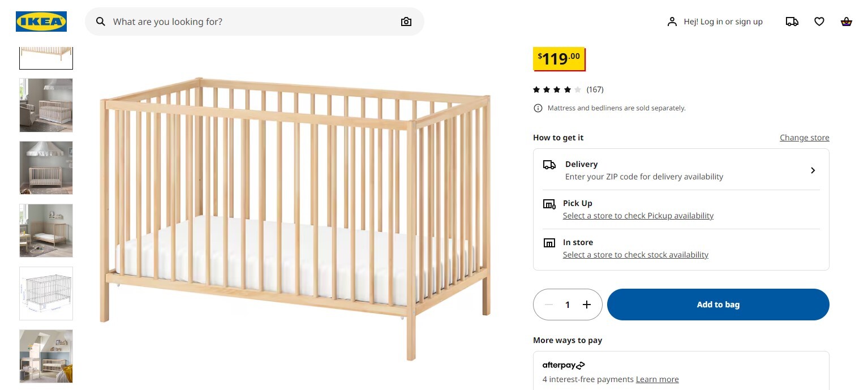Open camera visual search
The width and height of the screenshot is (868, 390).
coord(406,22)
